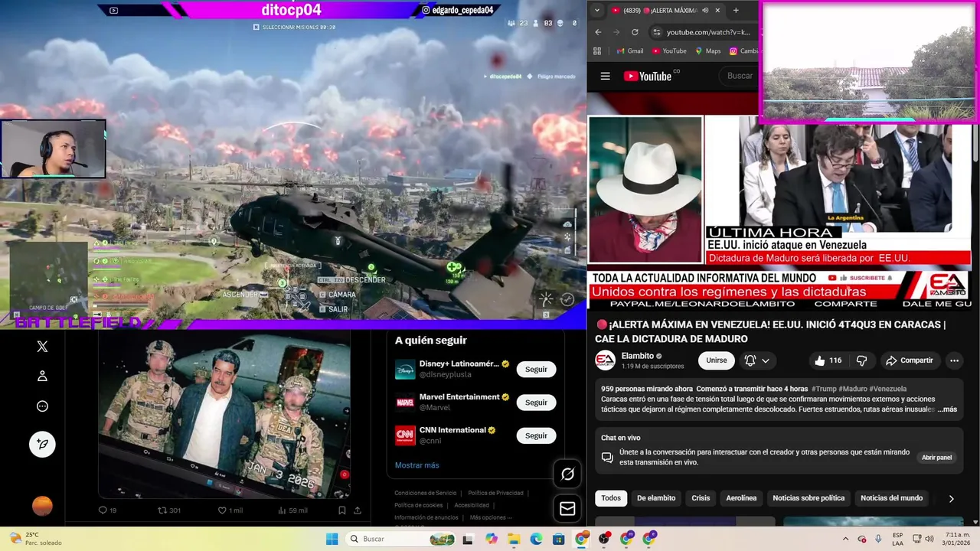Go back in the Chrome browser

(x=597, y=32)
